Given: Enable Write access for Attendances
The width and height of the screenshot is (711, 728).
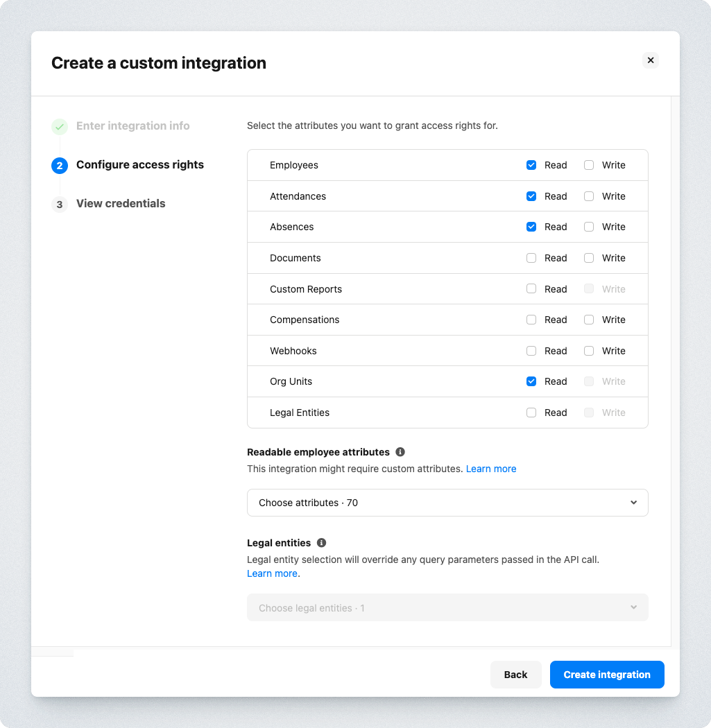Looking at the screenshot, I should [x=589, y=196].
